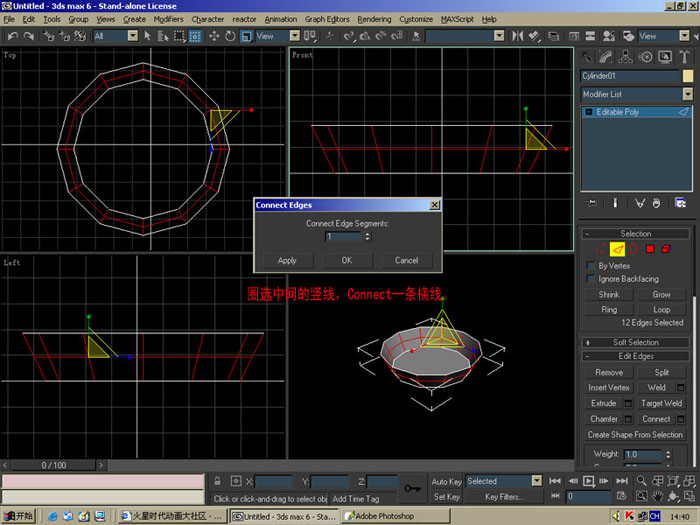Image resolution: width=700 pixels, height=525 pixels.
Task: Open the Graph Editors menu
Action: [x=327, y=19]
